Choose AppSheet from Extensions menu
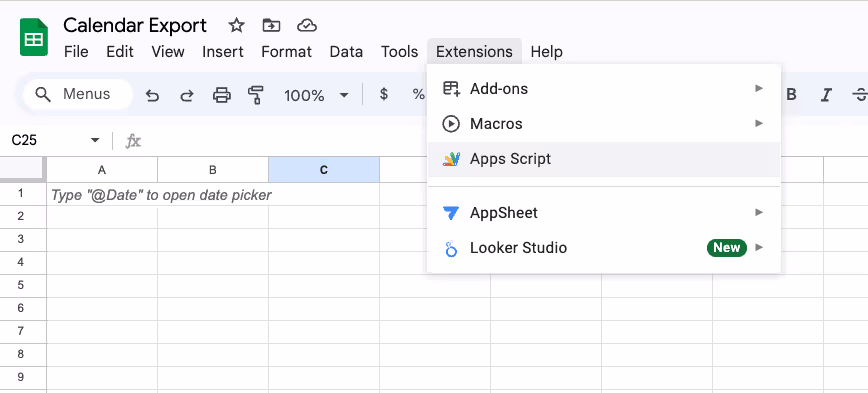This screenshot has height=393, width=868. pos(604,213)
